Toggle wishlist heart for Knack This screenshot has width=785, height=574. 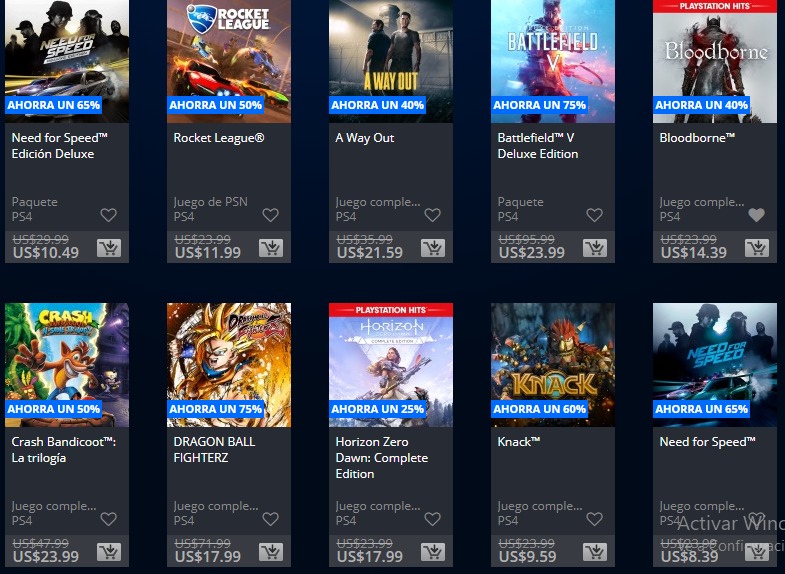(x=594, y=519)
